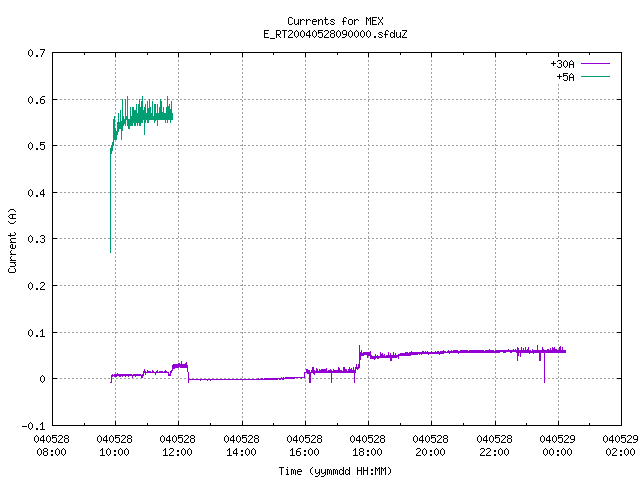The image size is (640, 480).
Task: Click the y-axis tick value 0
Action: coord(42,379)
